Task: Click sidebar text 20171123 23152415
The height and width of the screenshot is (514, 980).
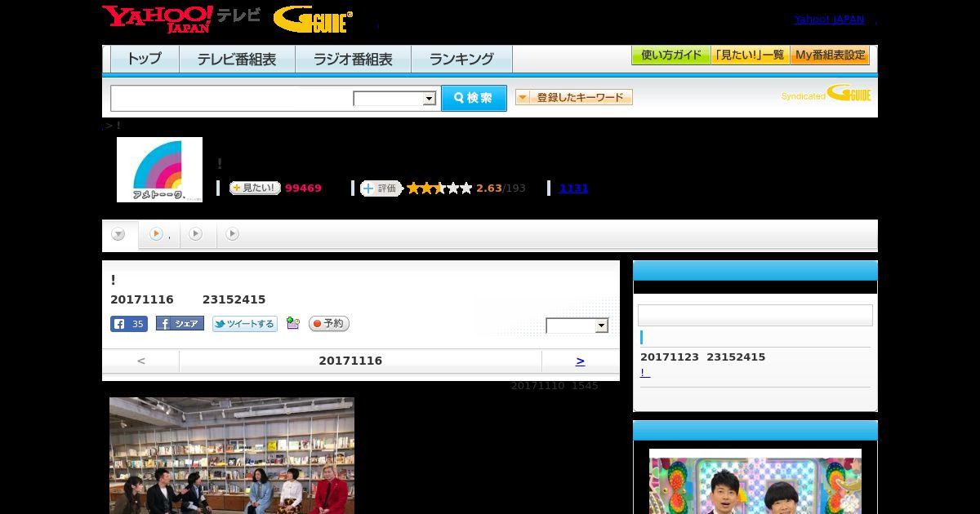Action: (x=703, y=357)
